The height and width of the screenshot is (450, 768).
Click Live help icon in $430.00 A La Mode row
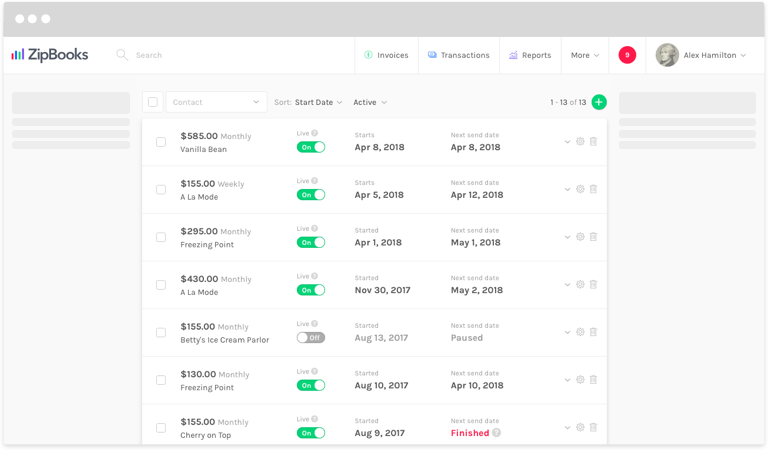314,276
